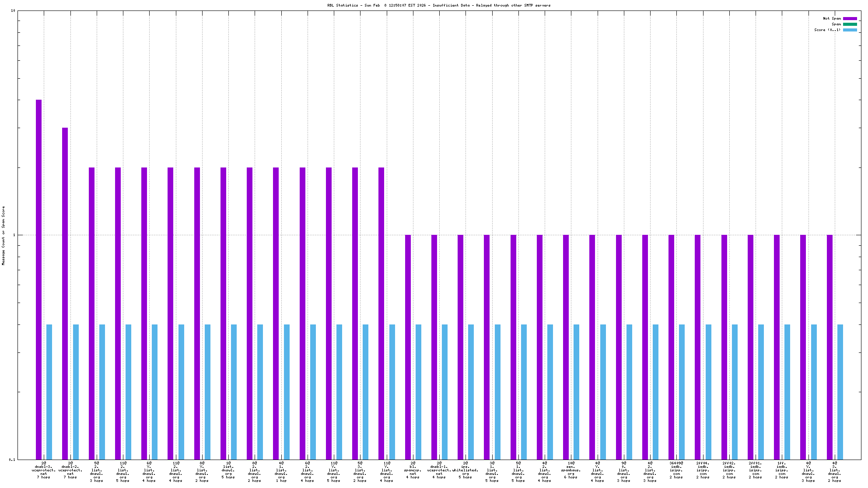Click the blue Score legend swatch

pyautogui.click(x=850, y=30)
